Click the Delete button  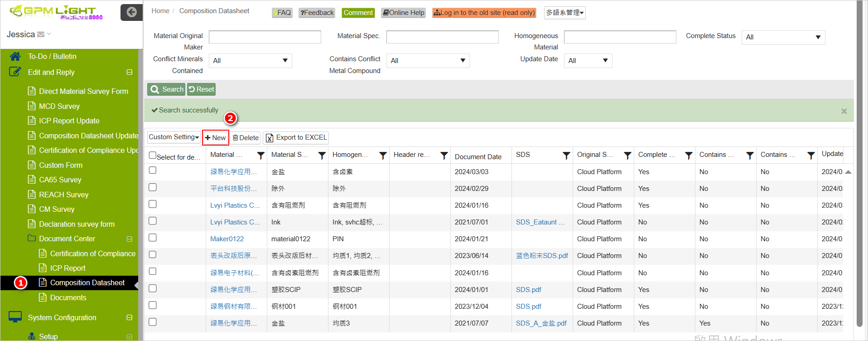(246, 137)
